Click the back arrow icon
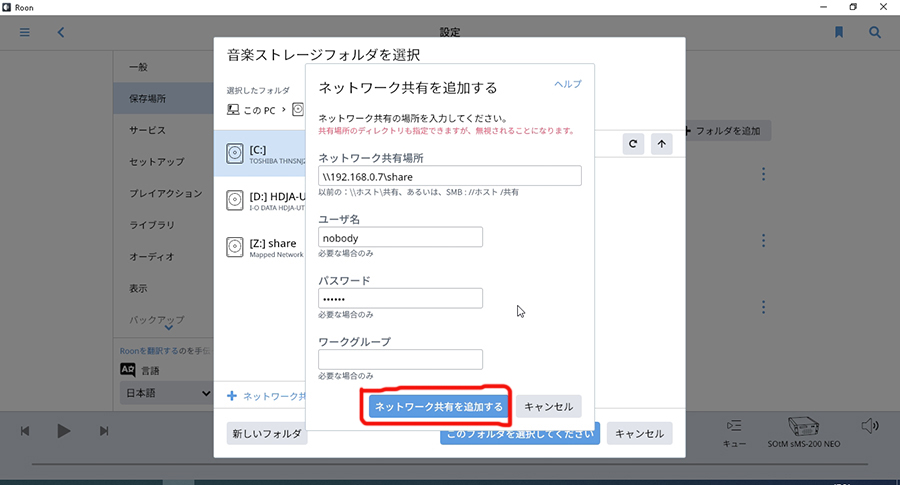Viewport: 900px width, 485px height. [60, 32]
